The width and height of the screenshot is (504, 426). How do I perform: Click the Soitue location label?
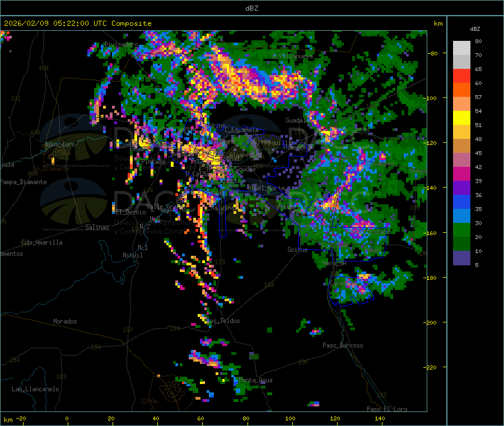click(297, 250)
